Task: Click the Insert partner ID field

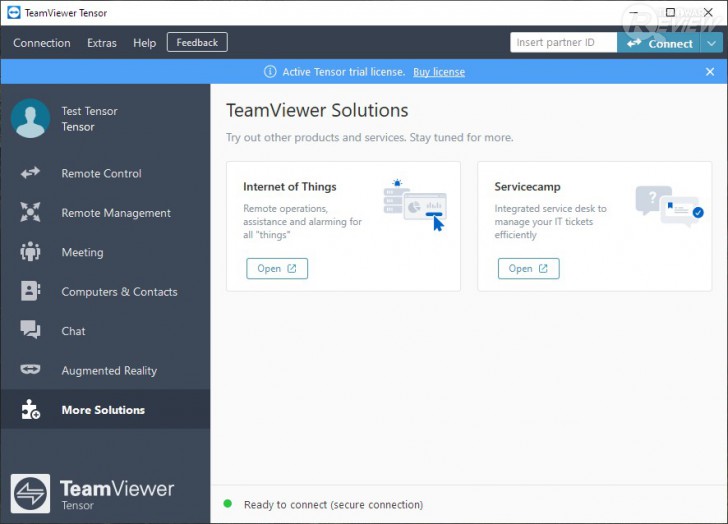Action: [564, 42]
